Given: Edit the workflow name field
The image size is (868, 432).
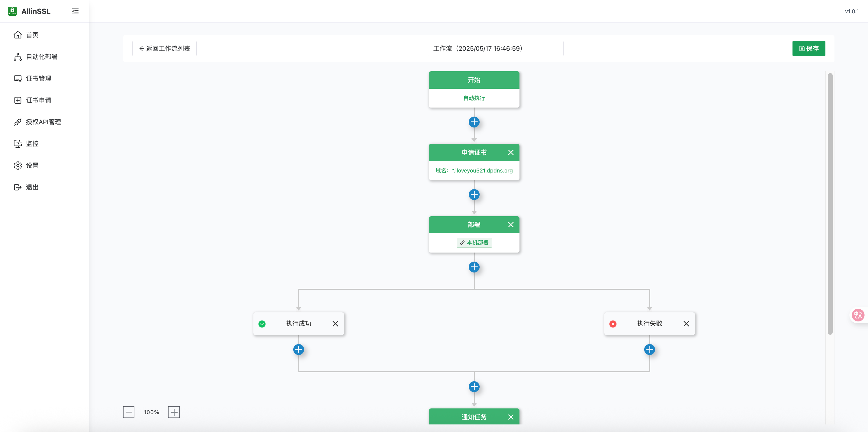Looking at the screenshot, I should point(495,49).
